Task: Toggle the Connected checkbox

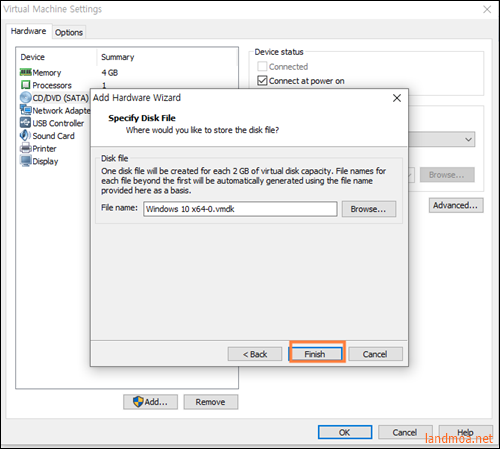Action: click(x=262, y=67)
